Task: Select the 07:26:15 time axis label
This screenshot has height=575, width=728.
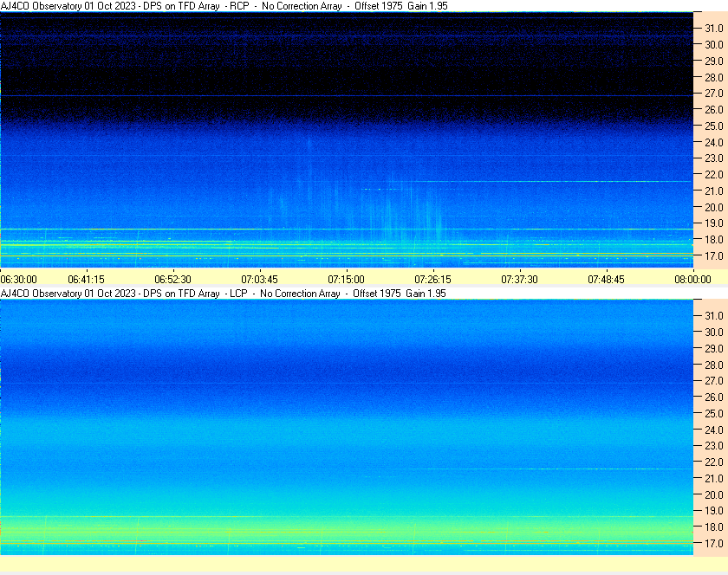Action: pos(432,280)
